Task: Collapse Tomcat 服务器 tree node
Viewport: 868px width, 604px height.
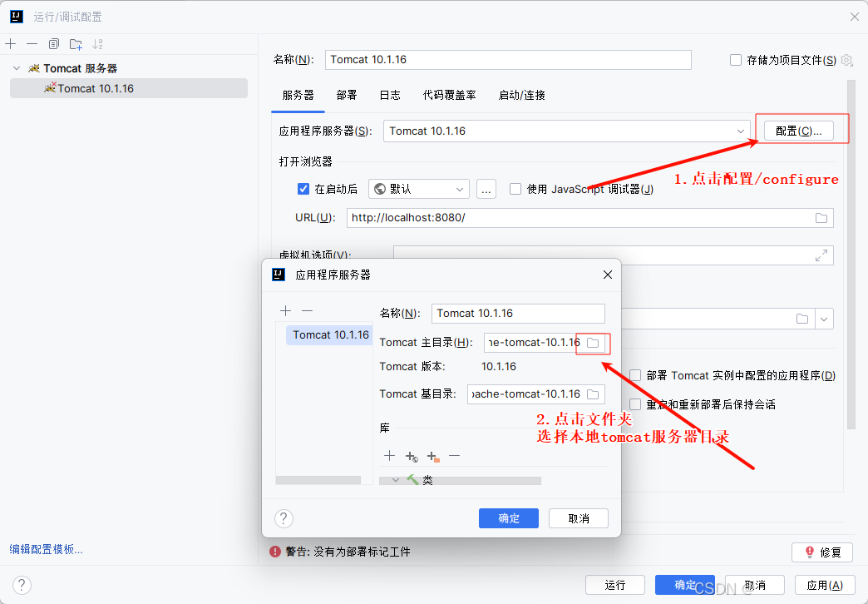Action: point(17,68)
